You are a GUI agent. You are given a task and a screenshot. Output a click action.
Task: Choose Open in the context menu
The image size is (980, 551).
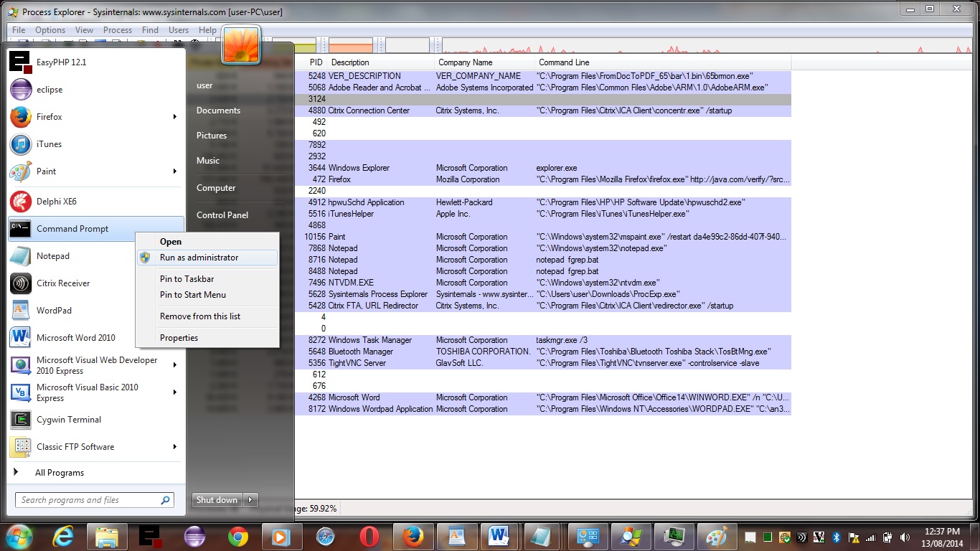[x=207, y=242]
